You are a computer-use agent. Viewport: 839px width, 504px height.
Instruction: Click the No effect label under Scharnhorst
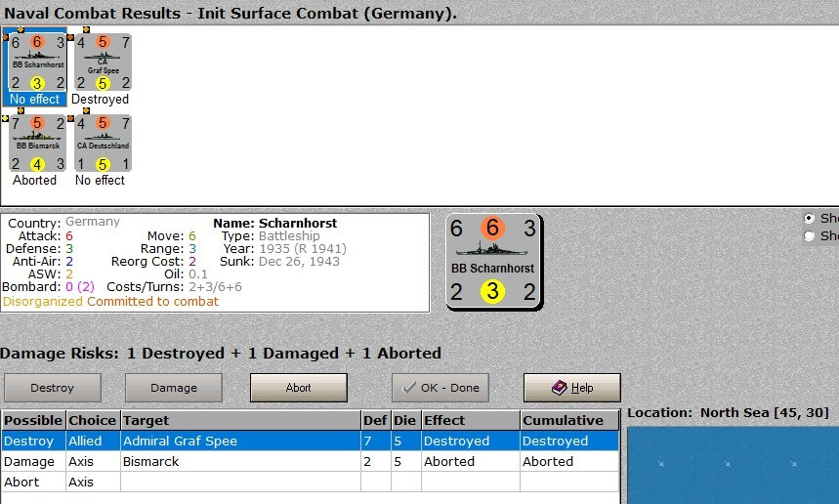pos(35,99)
